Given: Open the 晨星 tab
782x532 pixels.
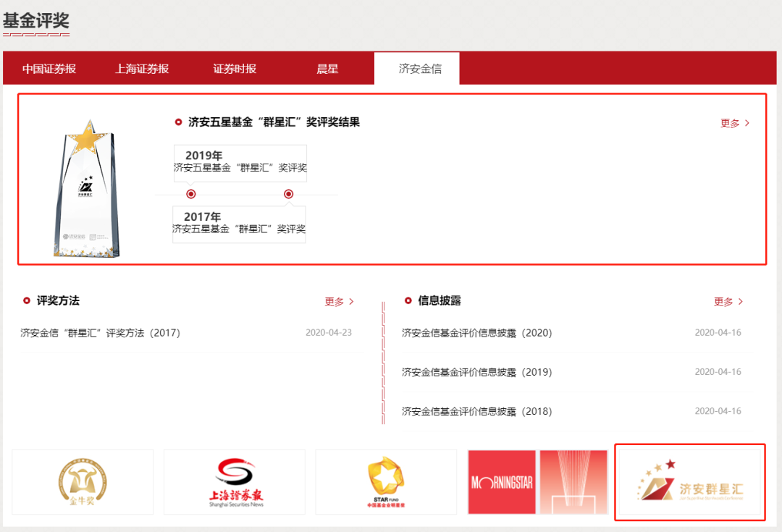Looking at the screenshot, I should (327, 69).
